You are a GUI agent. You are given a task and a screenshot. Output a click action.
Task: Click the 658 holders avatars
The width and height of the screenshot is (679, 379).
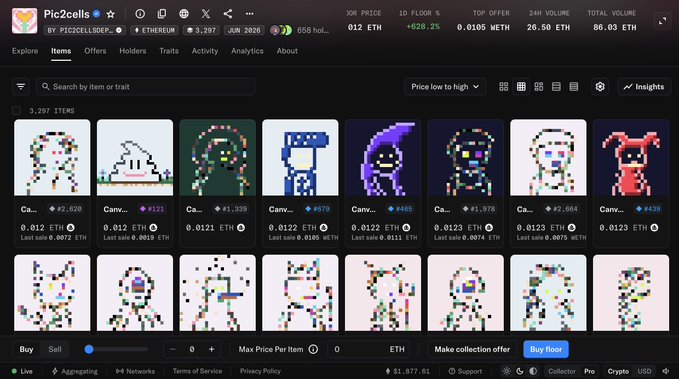tap(281, 30)
